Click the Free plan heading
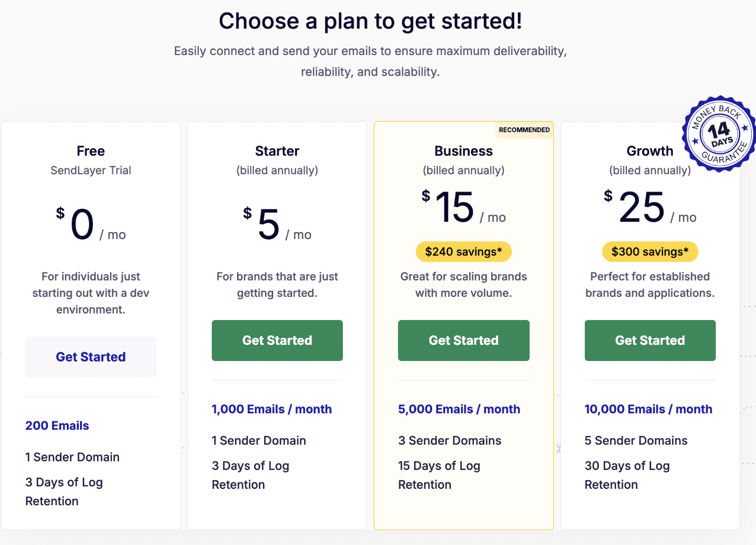The width and height of the screenshot is (756, 545). tap(90, 151)
